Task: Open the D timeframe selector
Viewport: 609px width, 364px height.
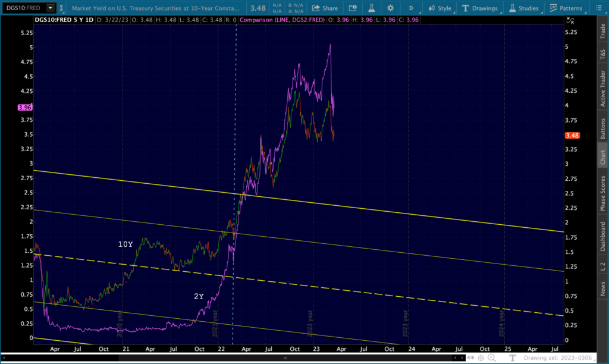Action: point(411,8)
